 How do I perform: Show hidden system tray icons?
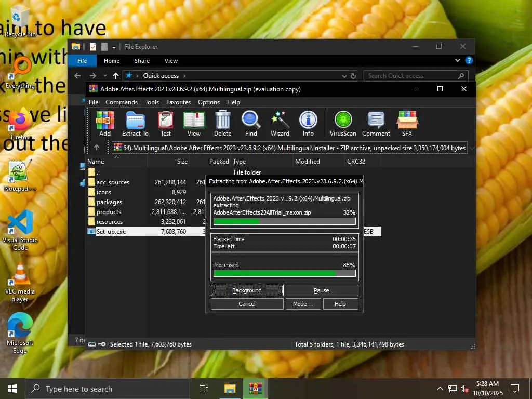pyautogui.click(x=440, y=389)
